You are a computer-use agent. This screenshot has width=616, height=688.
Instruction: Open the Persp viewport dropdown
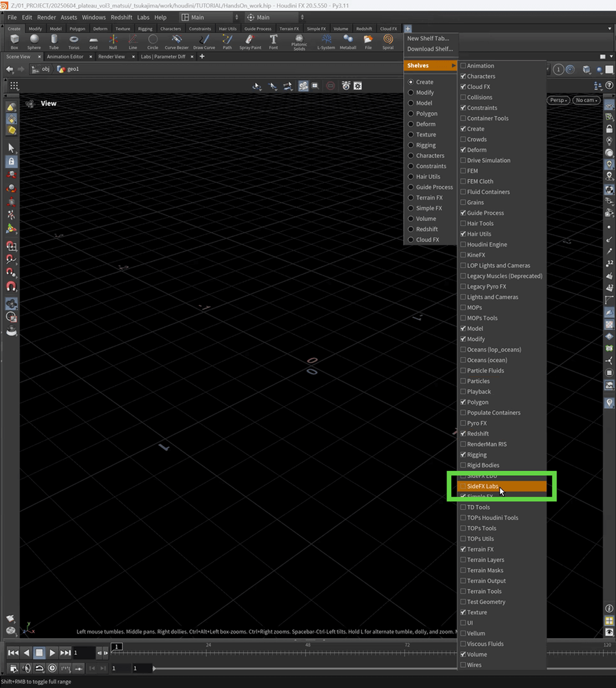[558, 100]
